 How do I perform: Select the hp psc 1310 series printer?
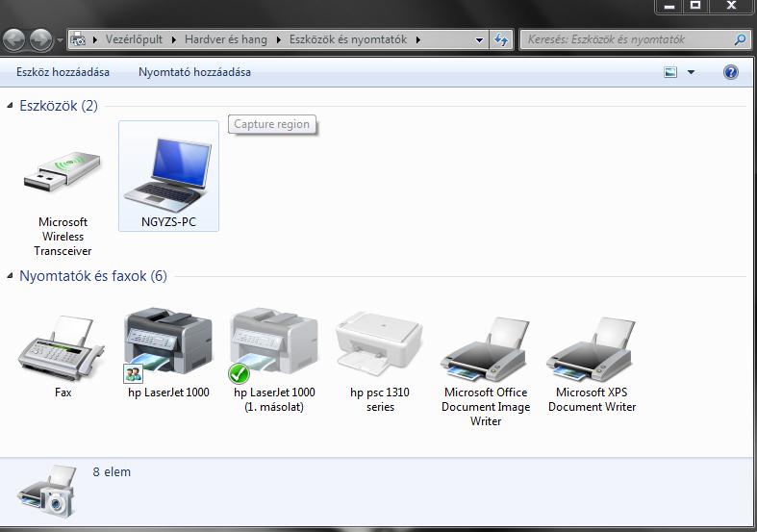(x=380, y=345)
